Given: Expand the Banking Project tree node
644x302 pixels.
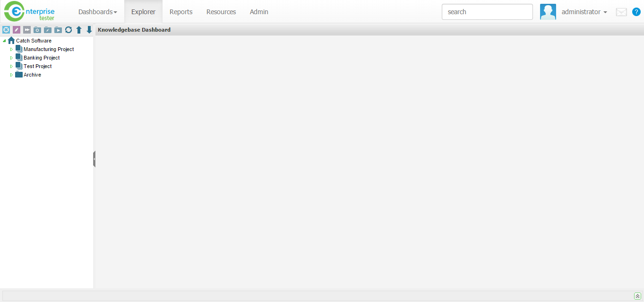Looking at the screenshot, I should point(12,58).
